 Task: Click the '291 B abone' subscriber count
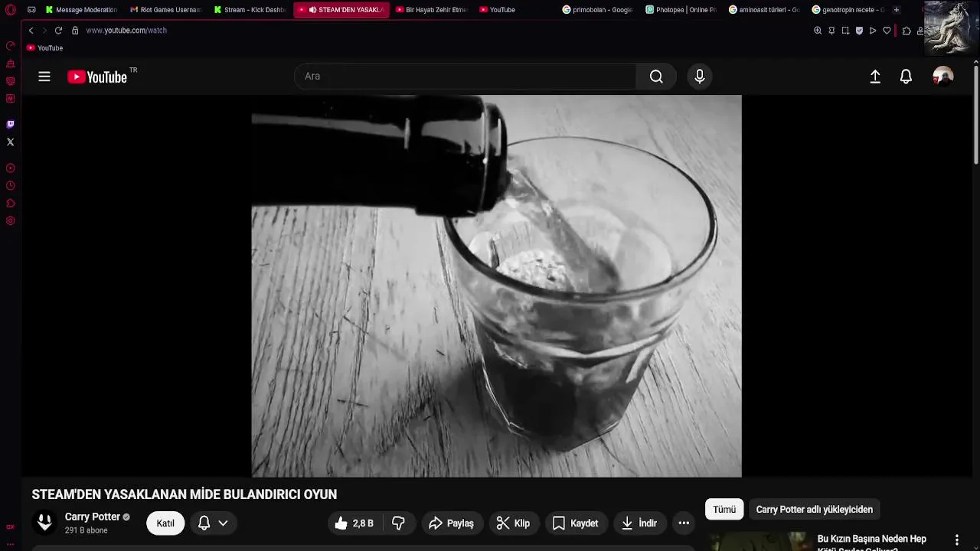pyautogui.click(x=86, y=530)
